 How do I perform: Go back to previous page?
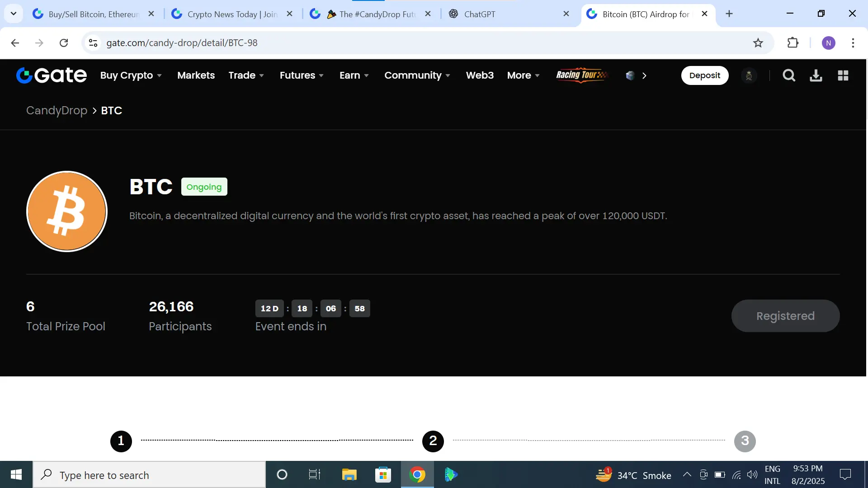pyautogui.click(x=15, y=43)
